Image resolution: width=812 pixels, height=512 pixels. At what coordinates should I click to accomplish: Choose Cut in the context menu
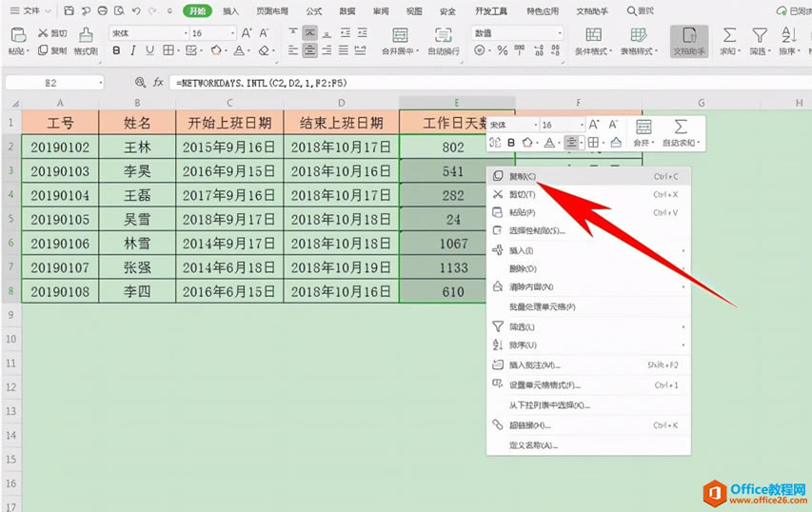click(588, 195)
